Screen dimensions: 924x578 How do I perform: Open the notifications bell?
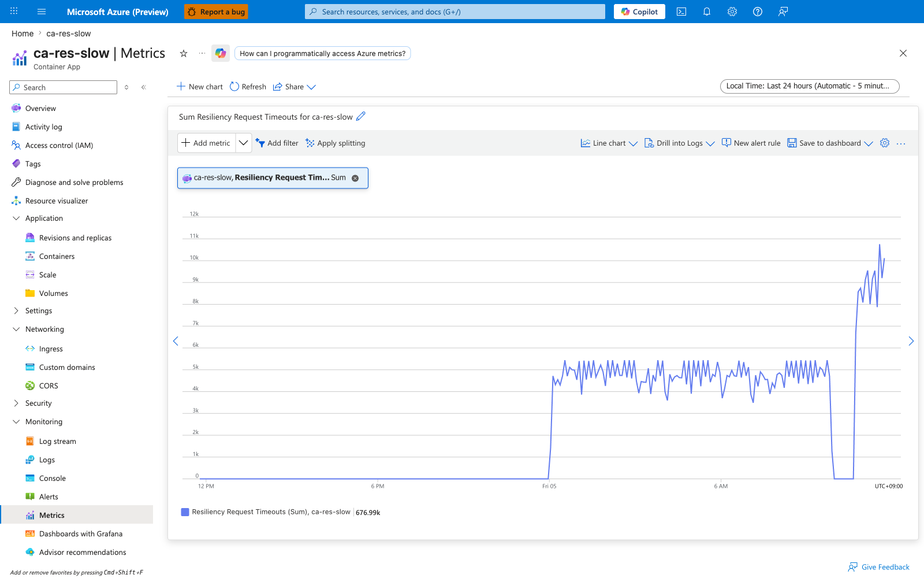point(707,12)
